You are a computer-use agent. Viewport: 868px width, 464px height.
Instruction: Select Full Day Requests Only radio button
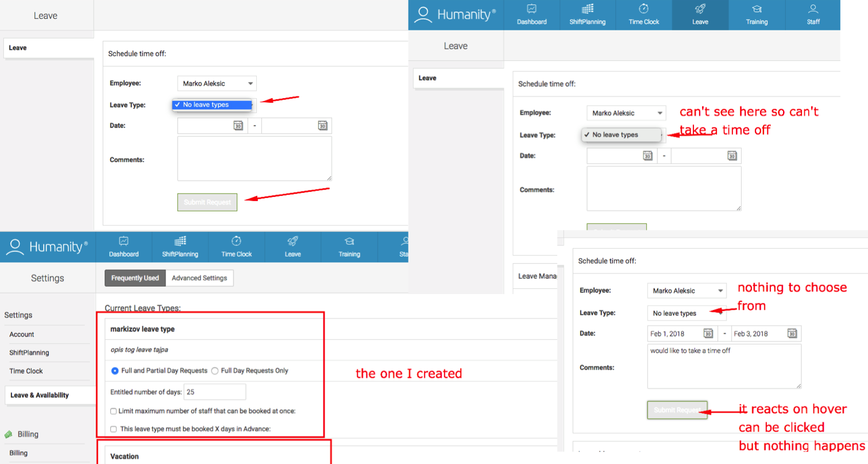(x=215, y=371)
